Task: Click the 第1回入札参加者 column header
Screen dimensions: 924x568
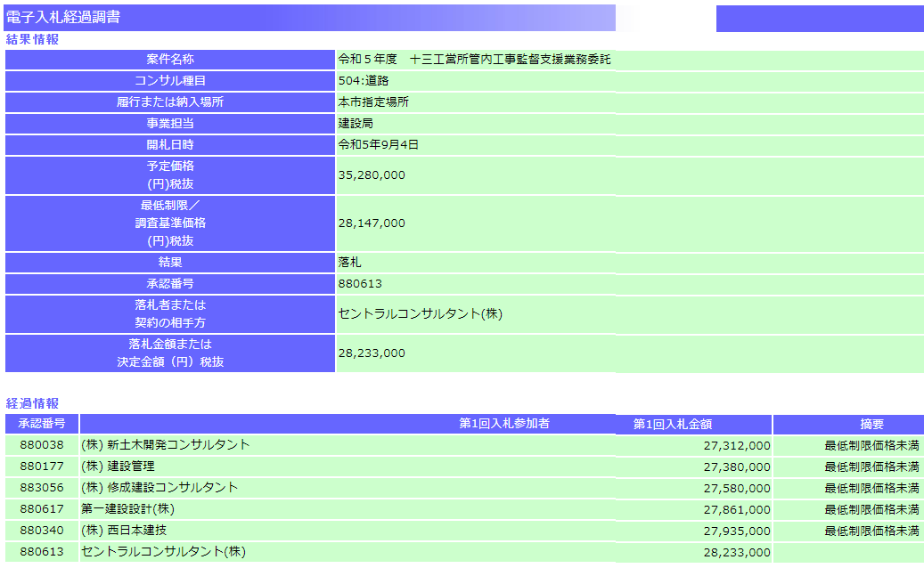Action: click(504, 424)
